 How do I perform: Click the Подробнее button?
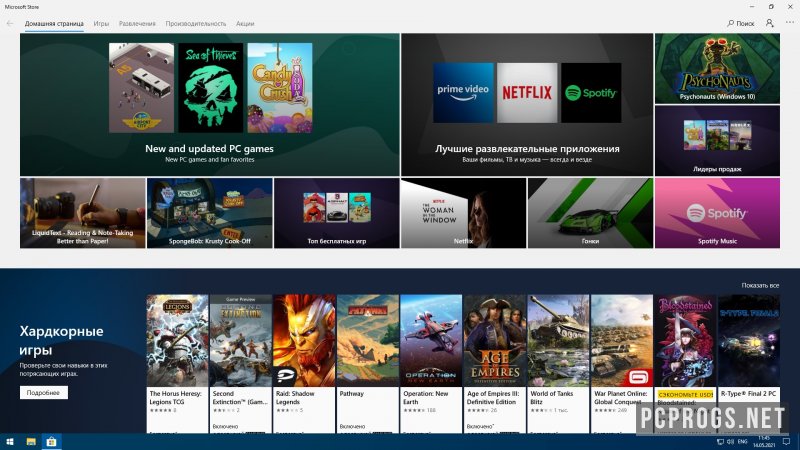(44, 393)
